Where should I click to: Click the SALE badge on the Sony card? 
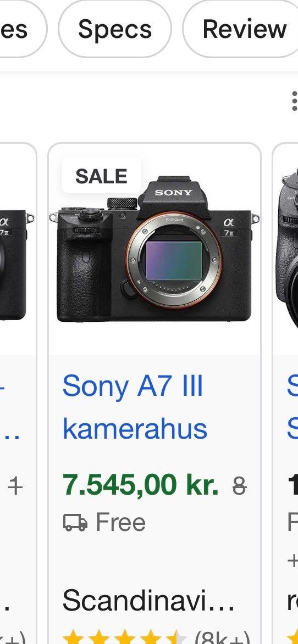(x=101, y=176)
